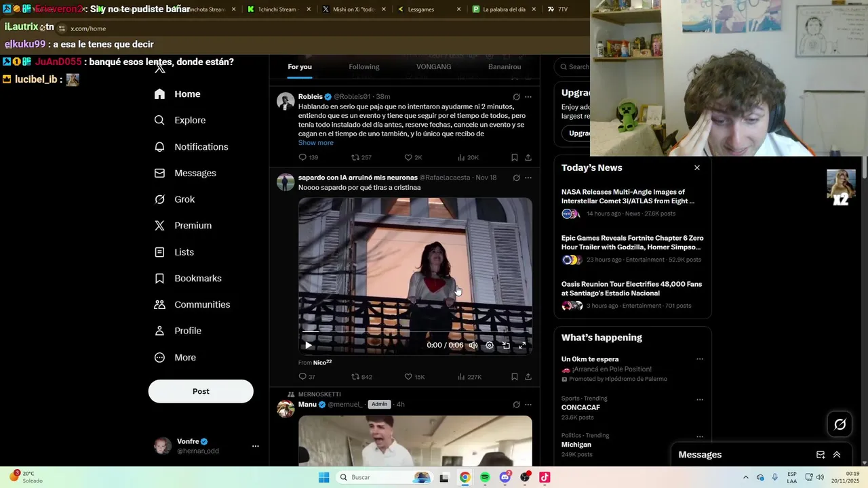Open Lists in the sidebar

coord(174,252)
